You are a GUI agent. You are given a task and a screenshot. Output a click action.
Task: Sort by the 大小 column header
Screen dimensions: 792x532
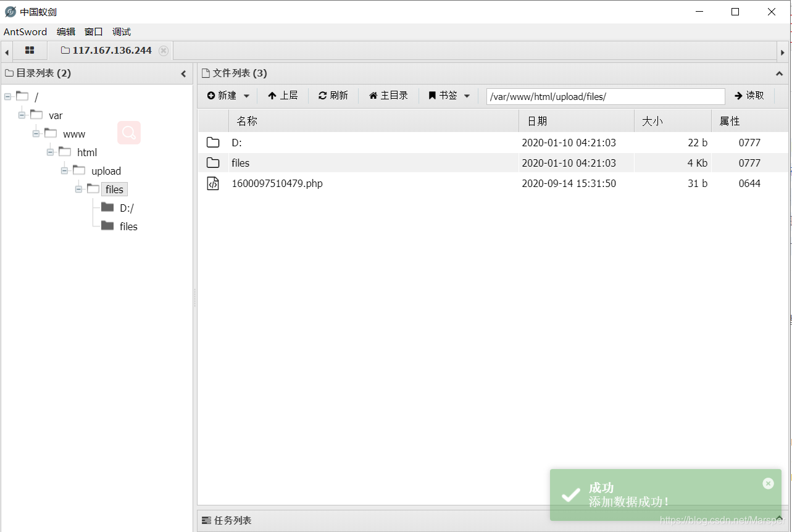coord(673,121)
